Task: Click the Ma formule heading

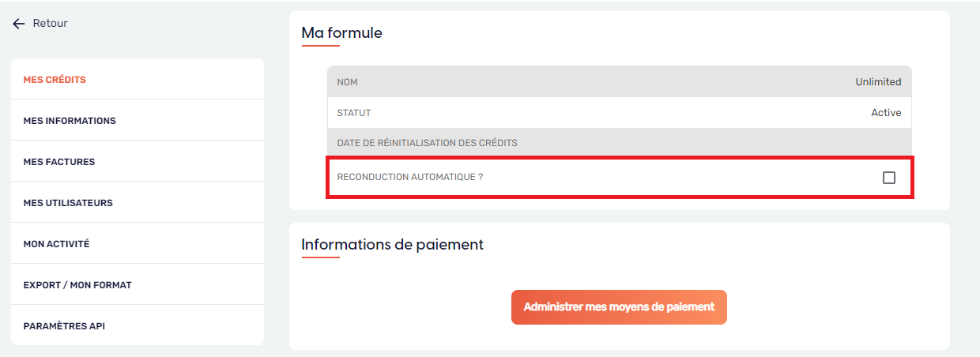Action: (341, 33)
